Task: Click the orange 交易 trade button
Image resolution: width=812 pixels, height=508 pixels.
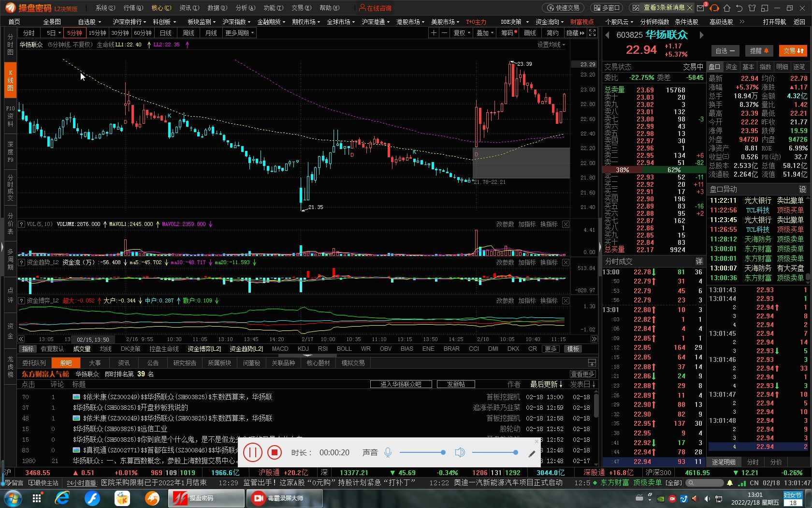Action: 793,51
